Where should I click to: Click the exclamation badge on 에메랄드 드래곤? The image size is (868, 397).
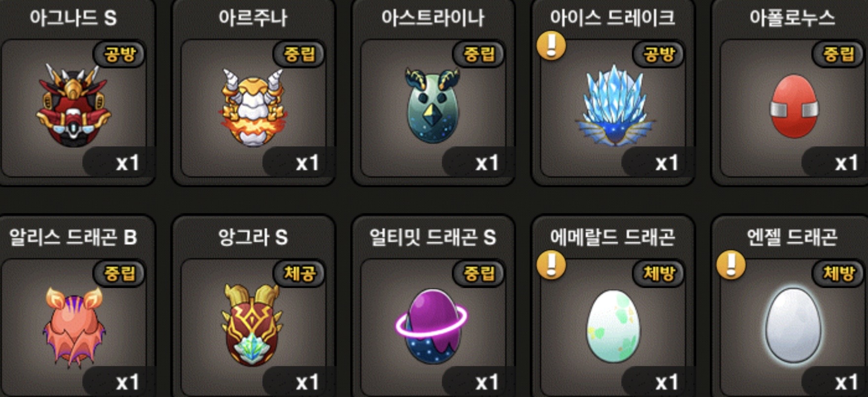click(x=551, y=265)
